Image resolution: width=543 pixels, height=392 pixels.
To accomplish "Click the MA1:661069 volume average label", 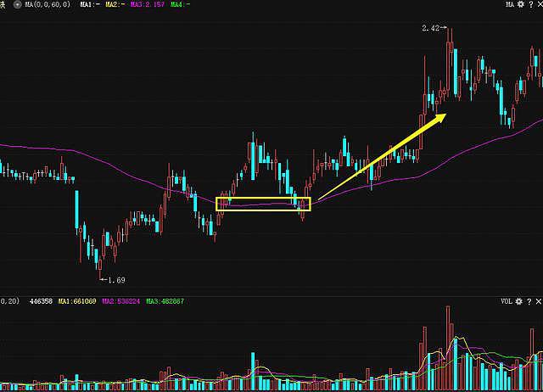I will coord(77,301).
